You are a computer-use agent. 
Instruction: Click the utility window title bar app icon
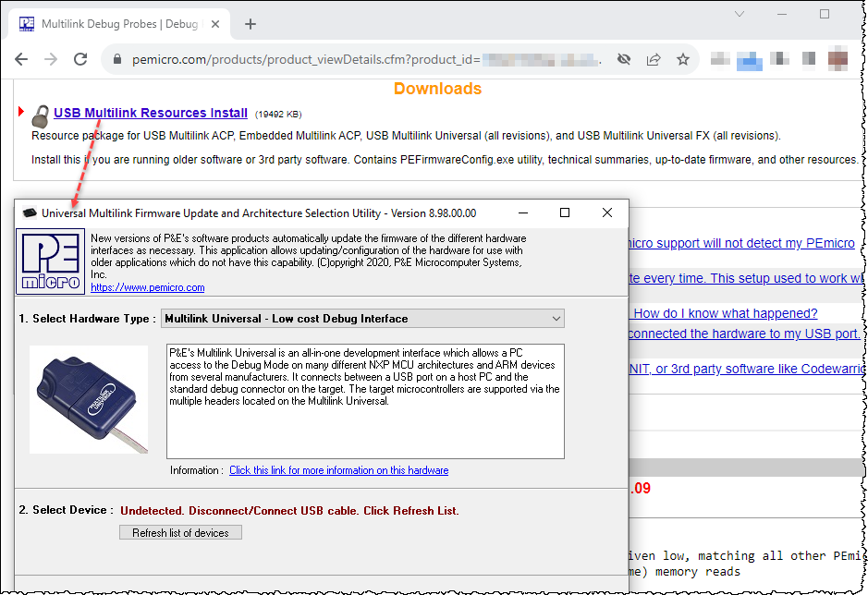click(30, 213)
